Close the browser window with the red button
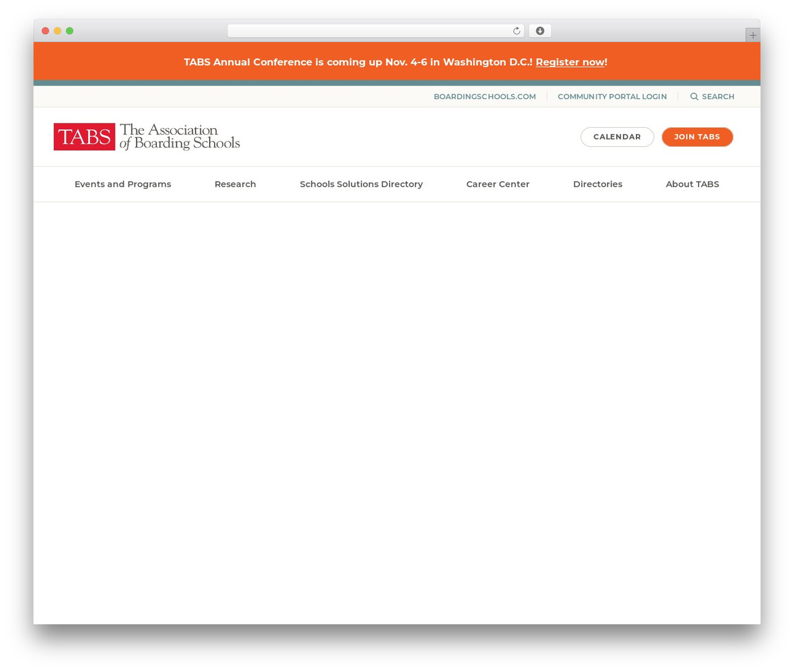The height and width of the screenshot is (672, 794). (45, 31)
